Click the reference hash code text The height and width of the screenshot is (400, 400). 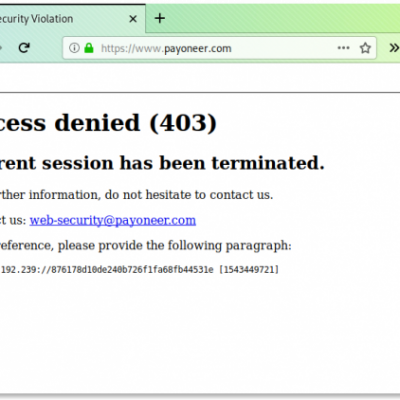pos(132,269)
